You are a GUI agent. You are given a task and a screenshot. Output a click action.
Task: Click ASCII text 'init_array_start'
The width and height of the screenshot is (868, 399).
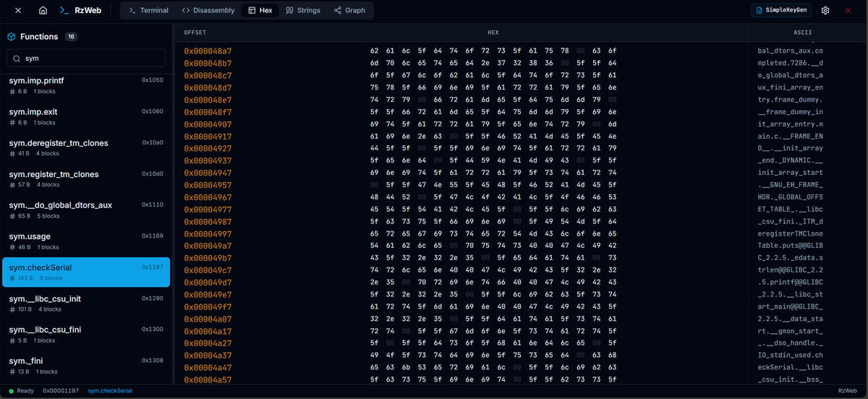coord(790,173)
